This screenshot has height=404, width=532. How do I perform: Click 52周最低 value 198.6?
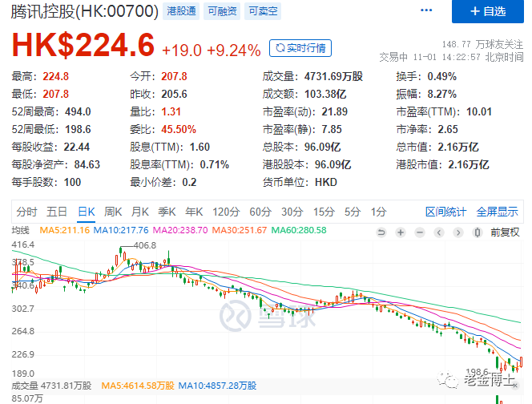(78, 129)
